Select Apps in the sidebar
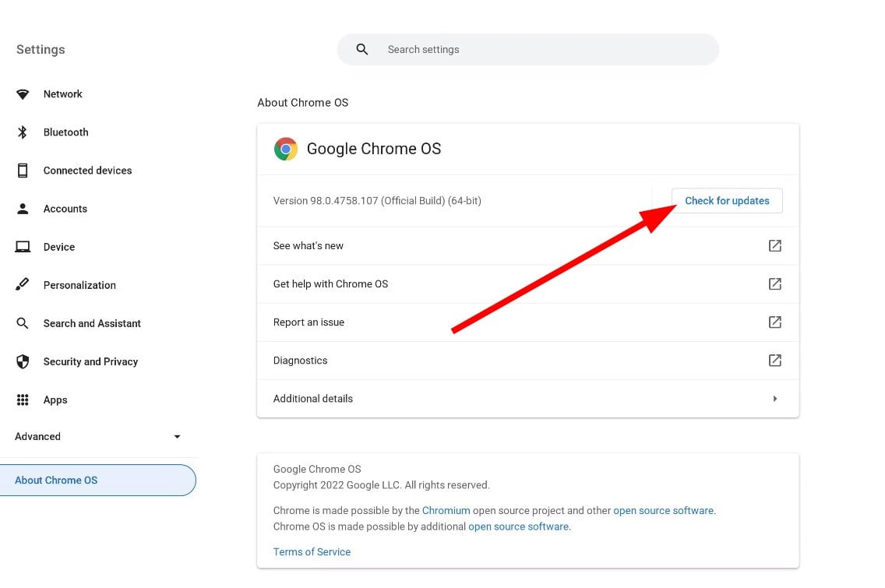 click(55, 400)
